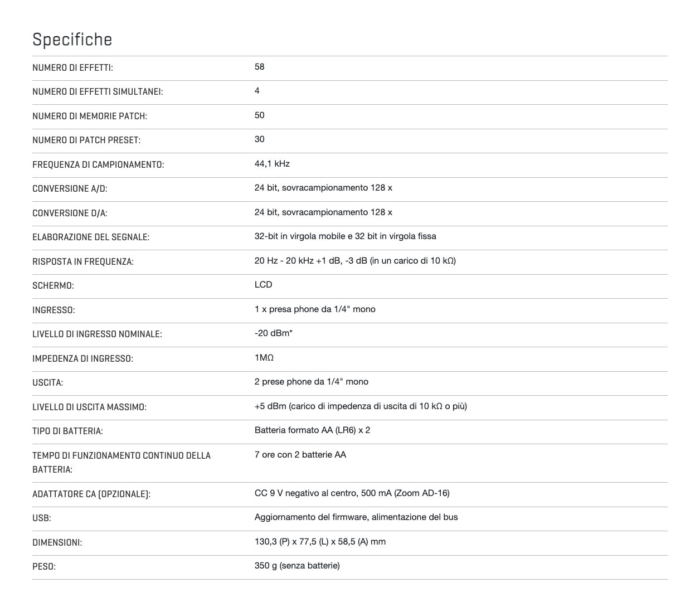Click the "1 x presa phone da 1/4" mono" text

(x=315, y=309)
